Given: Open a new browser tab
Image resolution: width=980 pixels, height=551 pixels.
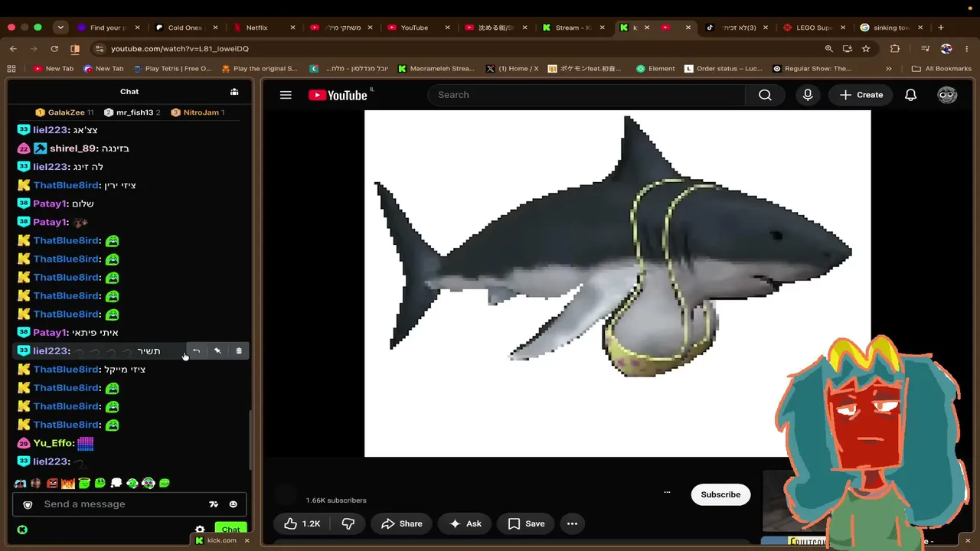Looking at the screenshot, I should [x=941, y=28].
